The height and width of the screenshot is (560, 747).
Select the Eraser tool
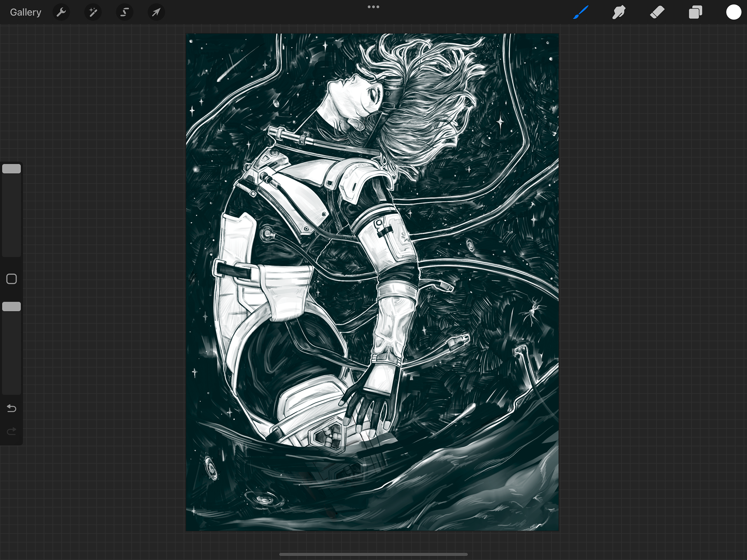click(x=657, y=12)
